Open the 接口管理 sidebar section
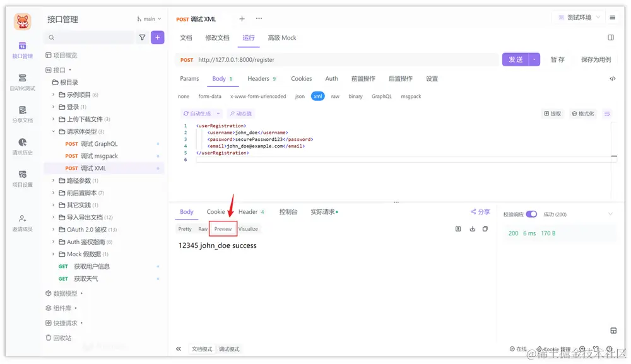Viewport: 631px width, 364px height. 23,50
